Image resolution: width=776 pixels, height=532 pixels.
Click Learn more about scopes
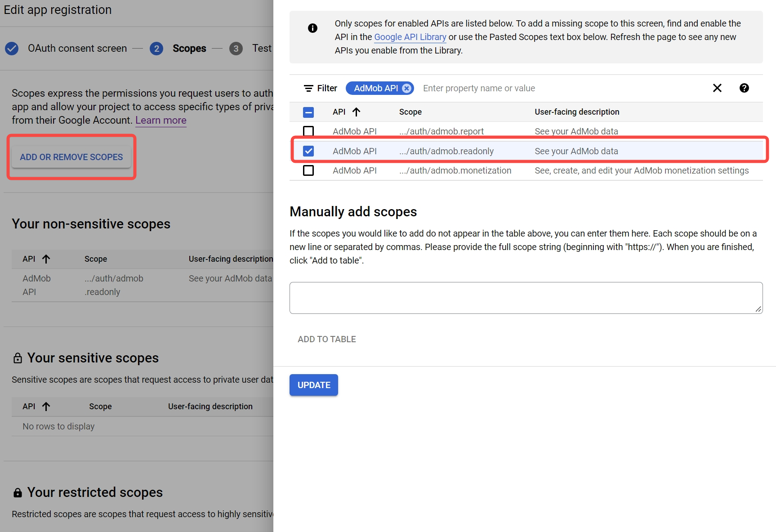coord(161,120)
